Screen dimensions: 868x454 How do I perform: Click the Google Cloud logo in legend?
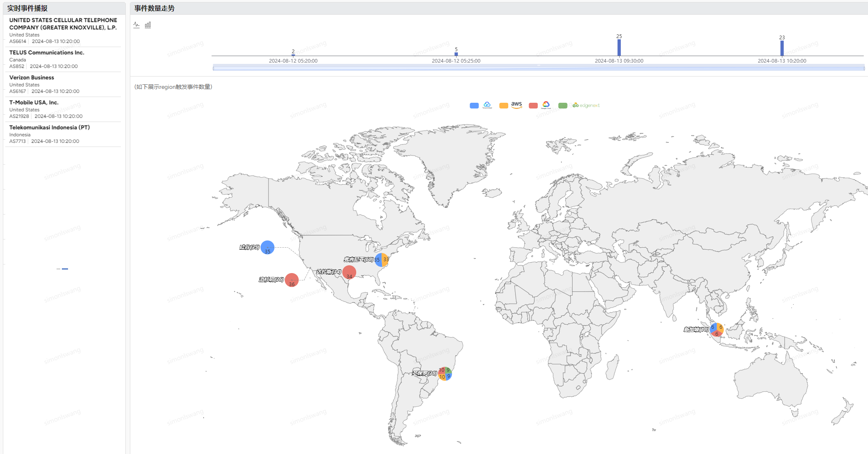pyautogui.click(x=546, y=105)
